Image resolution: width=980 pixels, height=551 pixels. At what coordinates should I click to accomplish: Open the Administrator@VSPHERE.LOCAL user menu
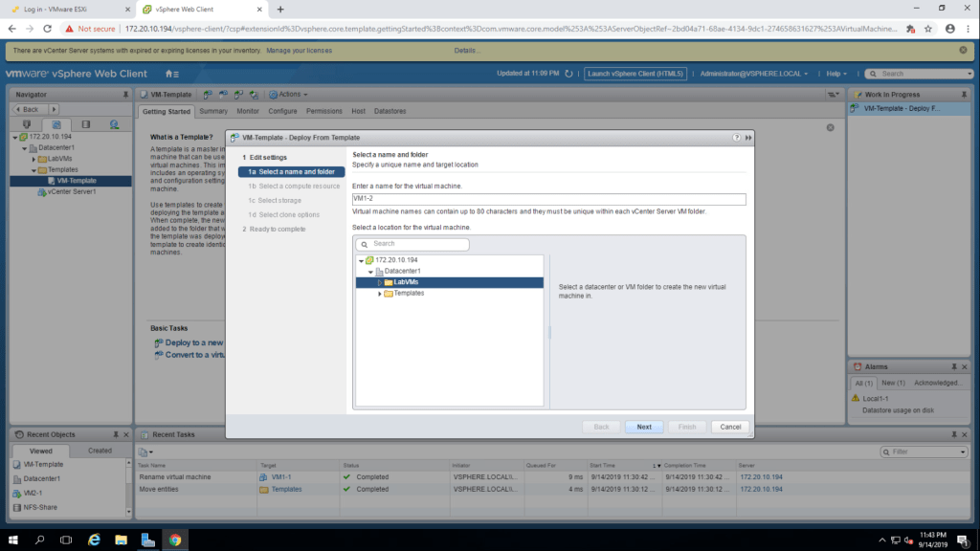tap(754, 74)
